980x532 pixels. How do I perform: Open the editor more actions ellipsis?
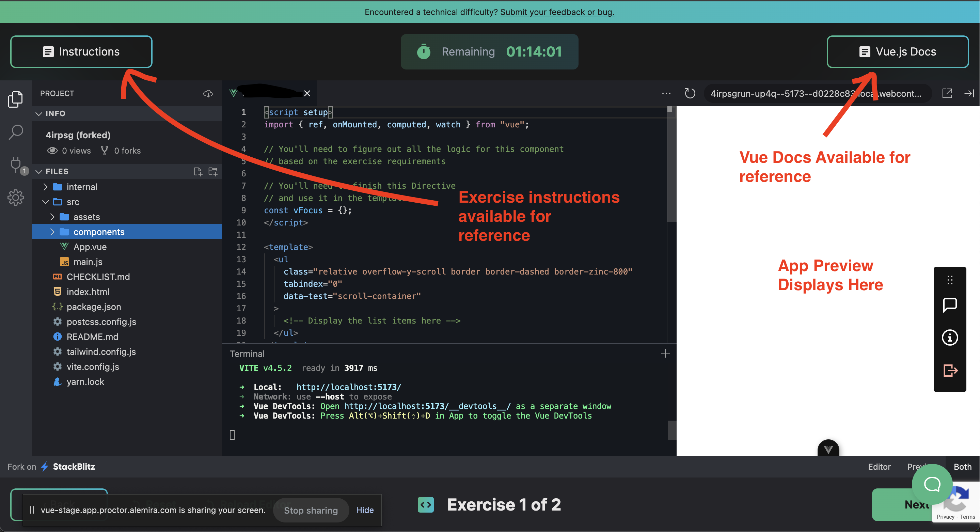[666, 93]
